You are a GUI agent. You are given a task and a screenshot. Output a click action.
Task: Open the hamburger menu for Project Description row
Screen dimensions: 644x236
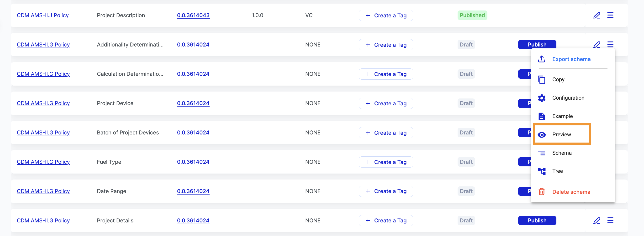pyautogui.click(x=610, y=15)
